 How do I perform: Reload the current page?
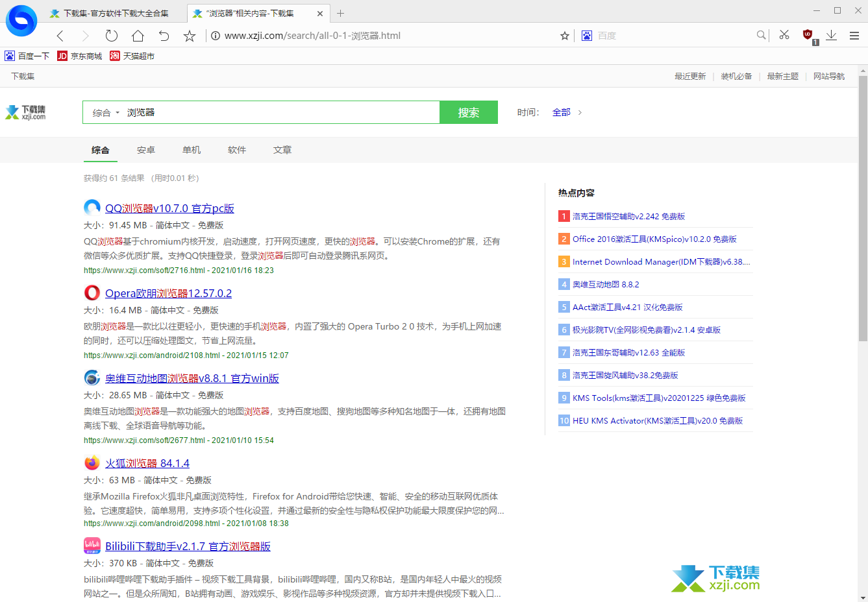point(112,36)
